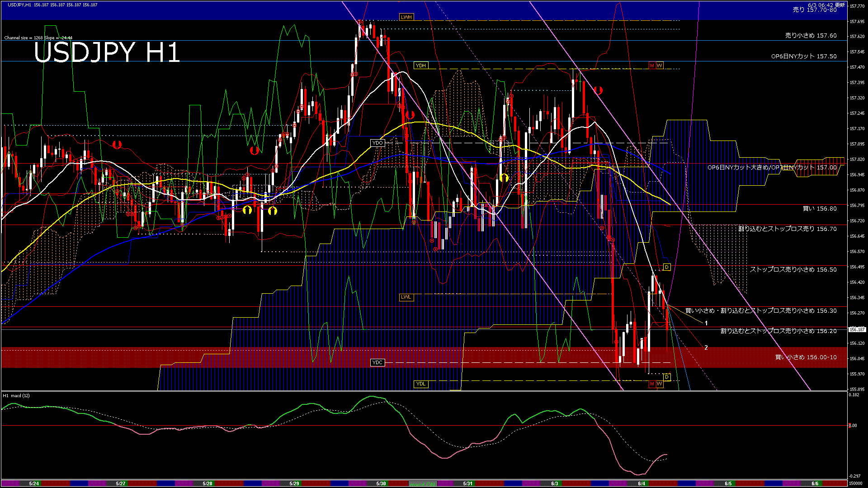868x488 pixels.
Task: Select the YDC yesterday close label
Action: 377,362
